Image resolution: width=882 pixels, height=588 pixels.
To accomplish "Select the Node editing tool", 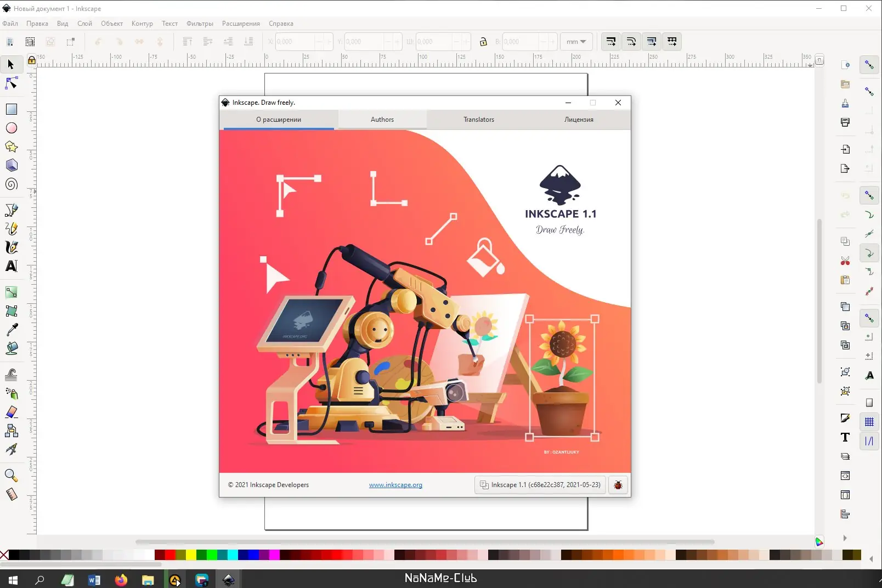I will click(x=11, y=83).
